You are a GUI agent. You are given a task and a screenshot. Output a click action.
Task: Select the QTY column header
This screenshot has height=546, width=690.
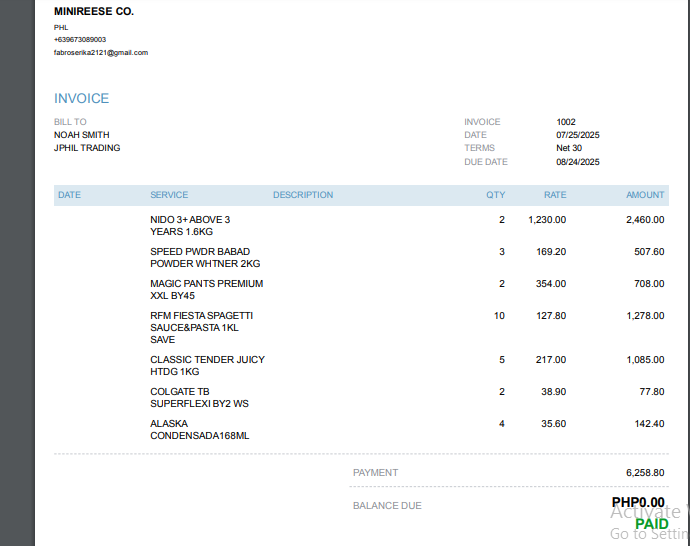click(x=496, y=195)
